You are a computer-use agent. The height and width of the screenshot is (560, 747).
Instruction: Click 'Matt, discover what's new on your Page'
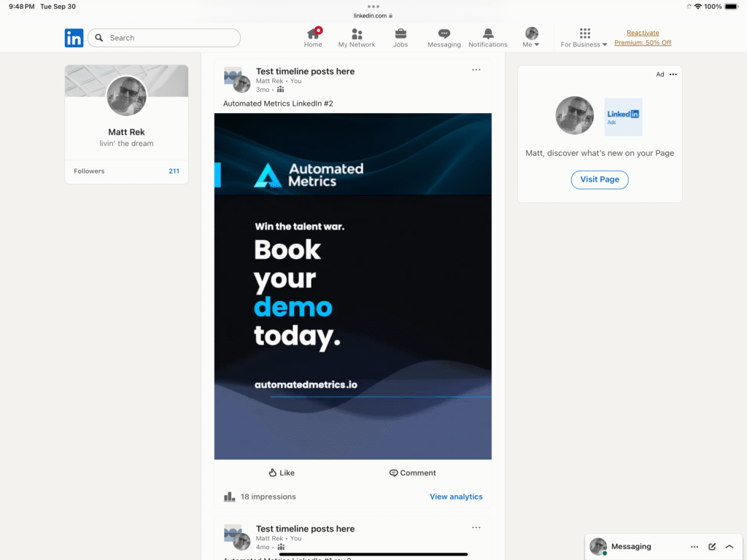[600, 153]
